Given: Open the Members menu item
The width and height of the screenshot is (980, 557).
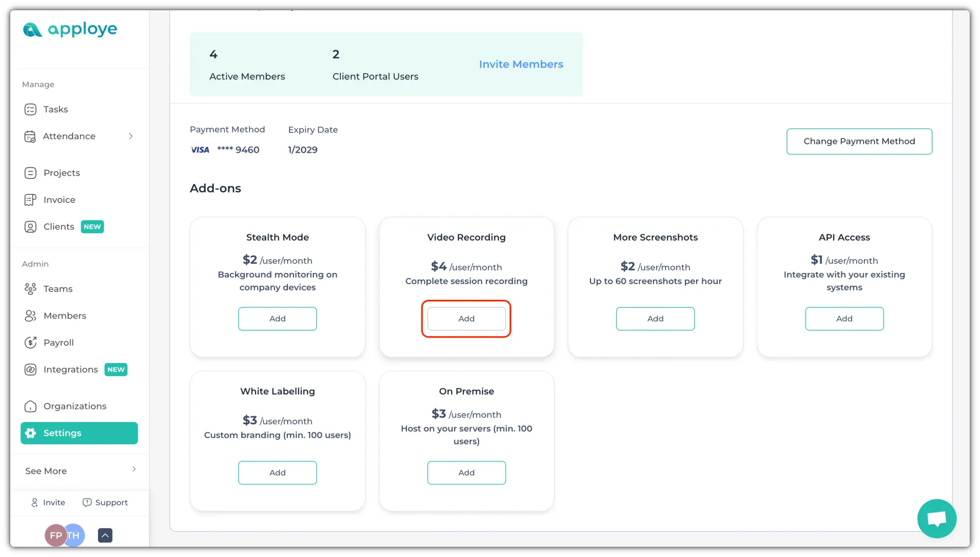Looking at the screenshot, I should (65, 316).
